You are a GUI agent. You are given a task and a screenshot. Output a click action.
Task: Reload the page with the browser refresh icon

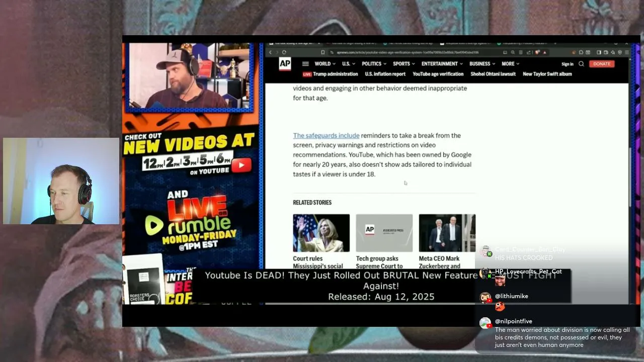click(x=284, y=52)
